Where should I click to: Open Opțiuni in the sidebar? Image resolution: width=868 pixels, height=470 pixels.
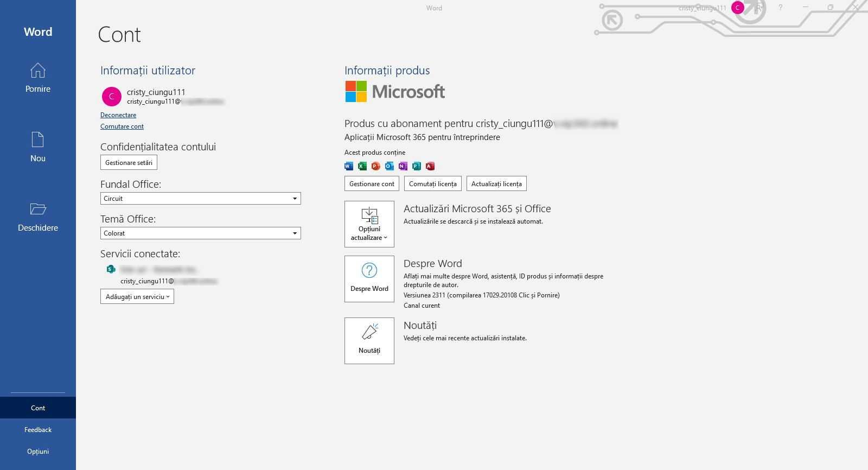38,451
